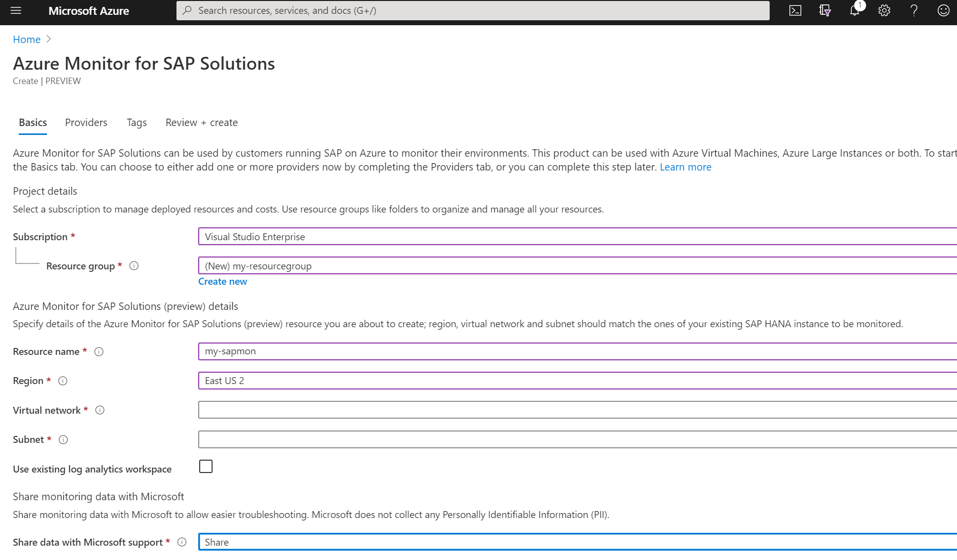Click the Subscription field label

pos(40,237)
